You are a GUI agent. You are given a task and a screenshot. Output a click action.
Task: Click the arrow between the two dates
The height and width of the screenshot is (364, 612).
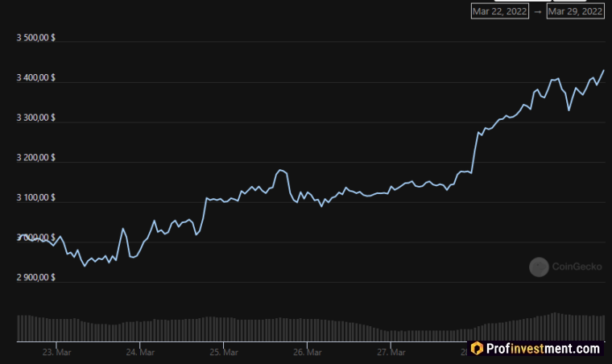click(537, 11)
